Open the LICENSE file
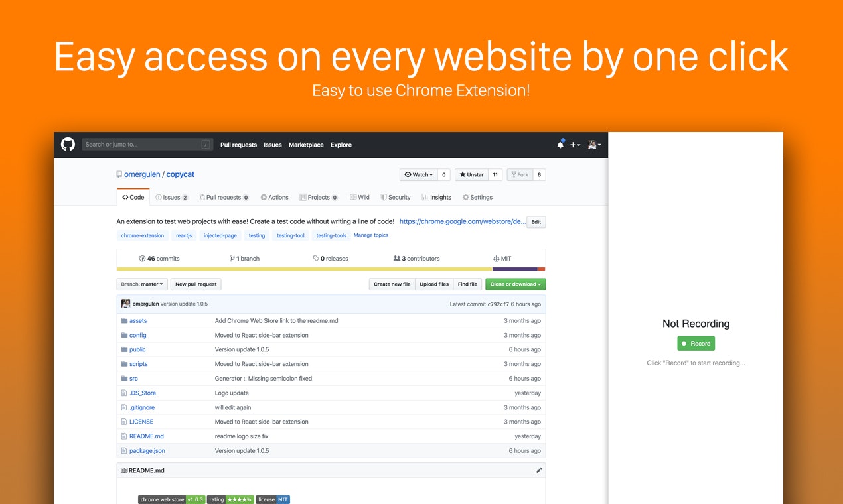843x504 pixels. click(x=141, y=422)
